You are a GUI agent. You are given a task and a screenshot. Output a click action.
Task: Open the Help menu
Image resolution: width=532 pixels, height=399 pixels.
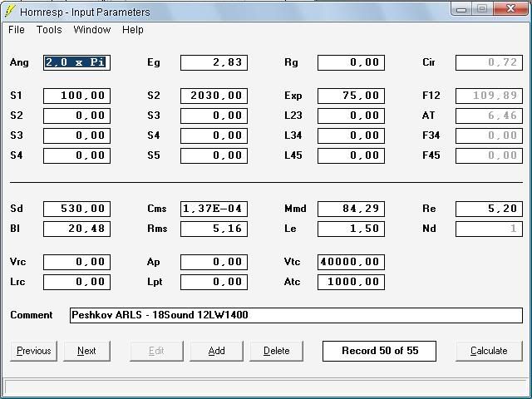click(x=133, y=30)
